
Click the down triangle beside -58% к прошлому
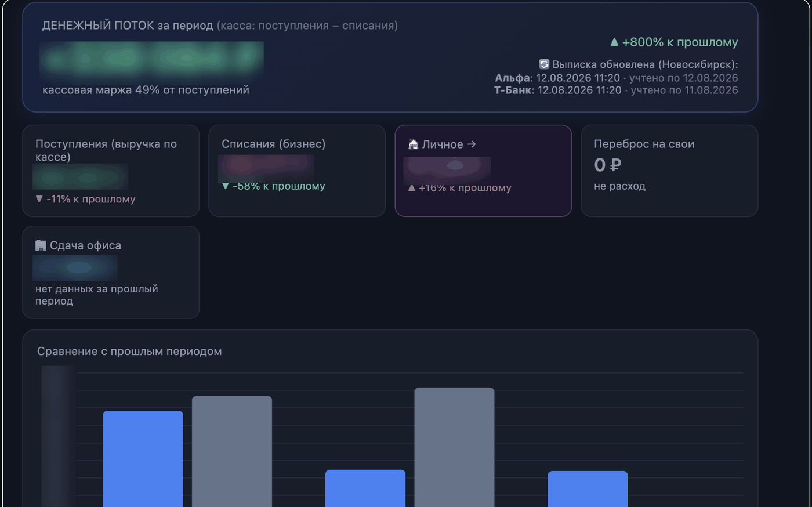coord(226,186)
